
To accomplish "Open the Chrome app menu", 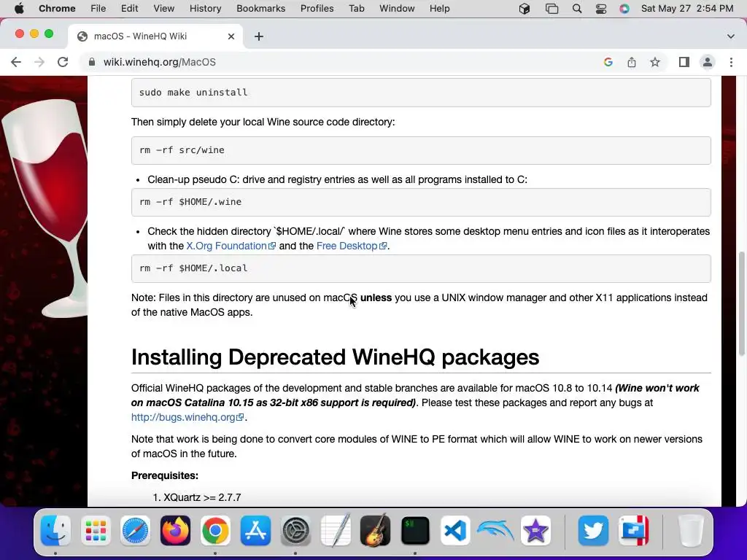I will coord(57,9).
